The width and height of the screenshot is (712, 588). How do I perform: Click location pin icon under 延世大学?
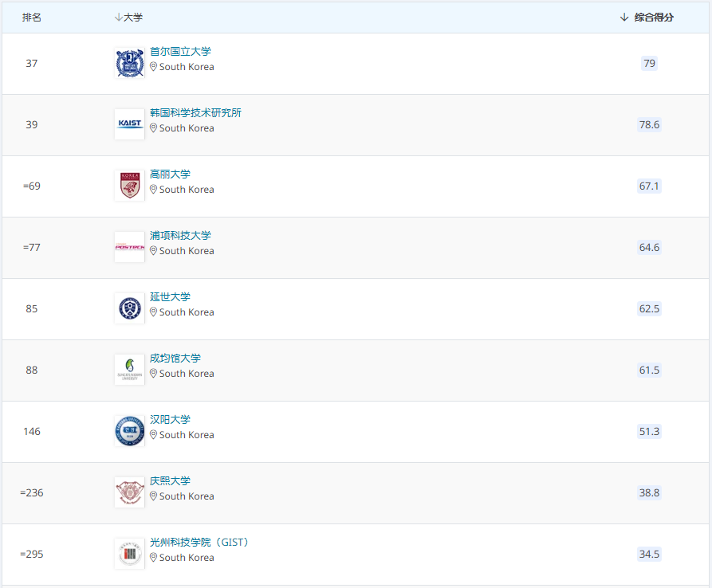[x=153, y=312]
